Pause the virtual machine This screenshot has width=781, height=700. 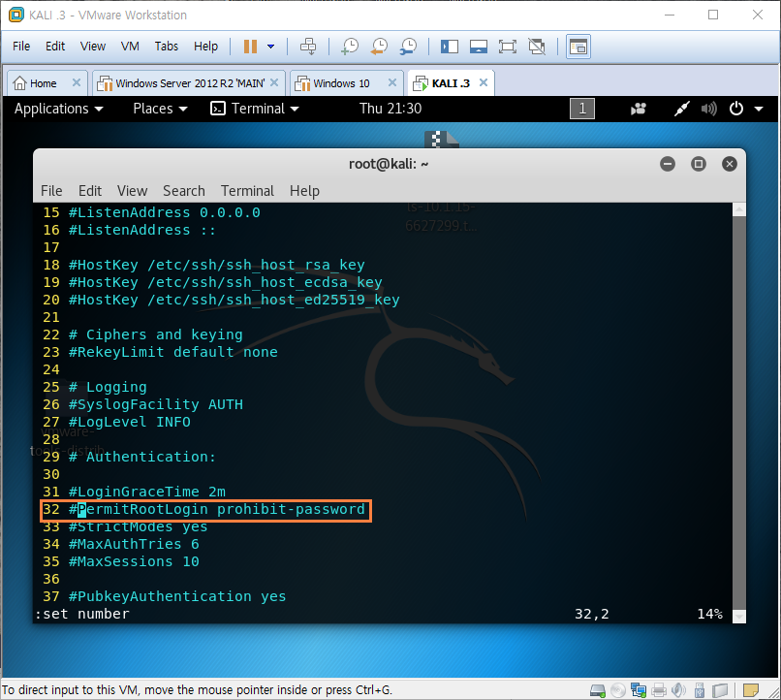click(x=250, y=47)
